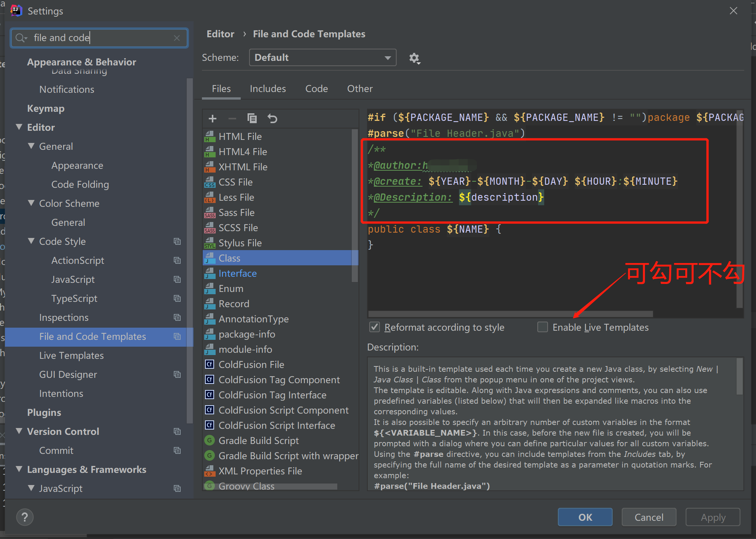Collapse the Editor tree section
The image size is (756, 539).
(19, 127)
